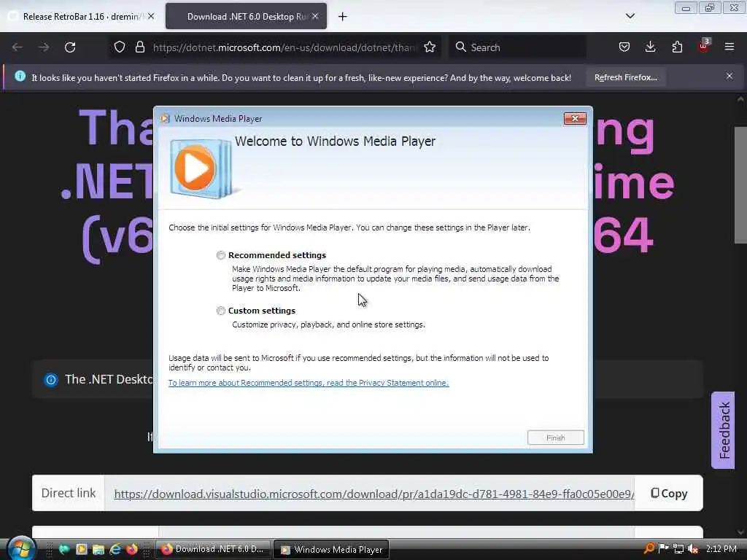The width and height of the screenshot is (747, 560).
Task: Reload the current page
Action: (x=70, y=47)
